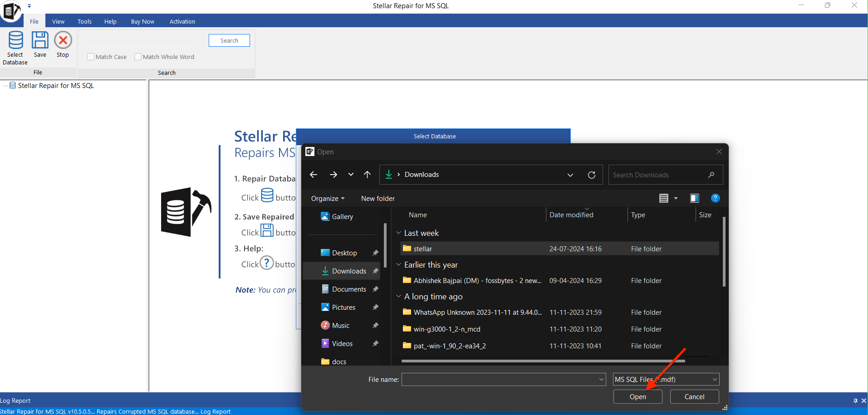Image resolution: width=868 pixels, height=415 pixels.
Task: Click the Stop icon in the ribbon
Action: click(x=62, y=43)
